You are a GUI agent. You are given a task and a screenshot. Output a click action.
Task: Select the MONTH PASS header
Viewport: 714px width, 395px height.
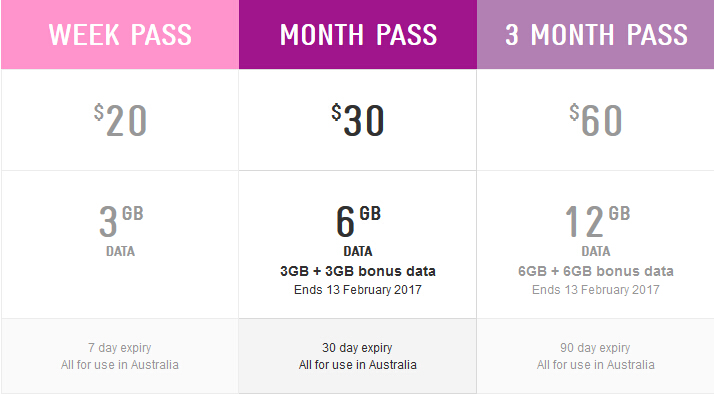[358, 35]
